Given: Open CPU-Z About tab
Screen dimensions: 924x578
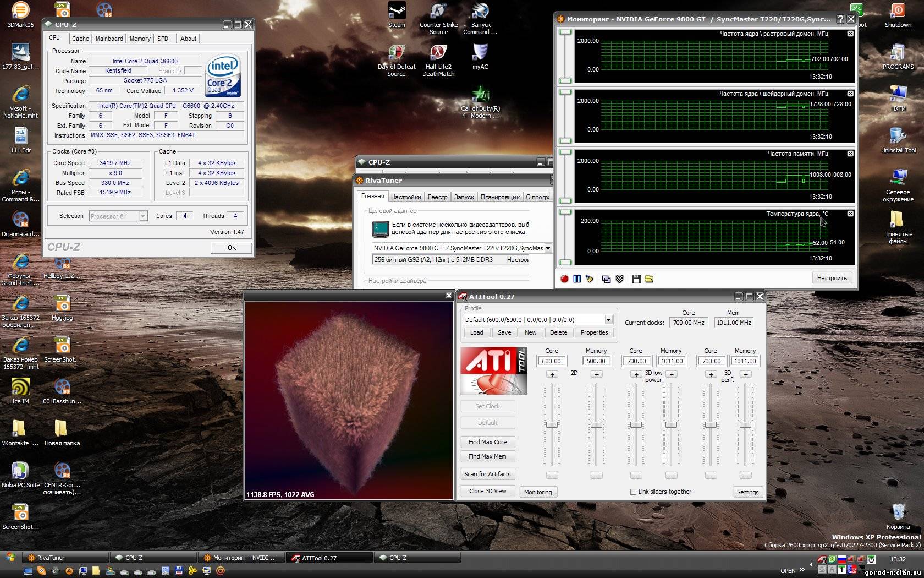Looking at the screenshot, I should coord(188,39).
